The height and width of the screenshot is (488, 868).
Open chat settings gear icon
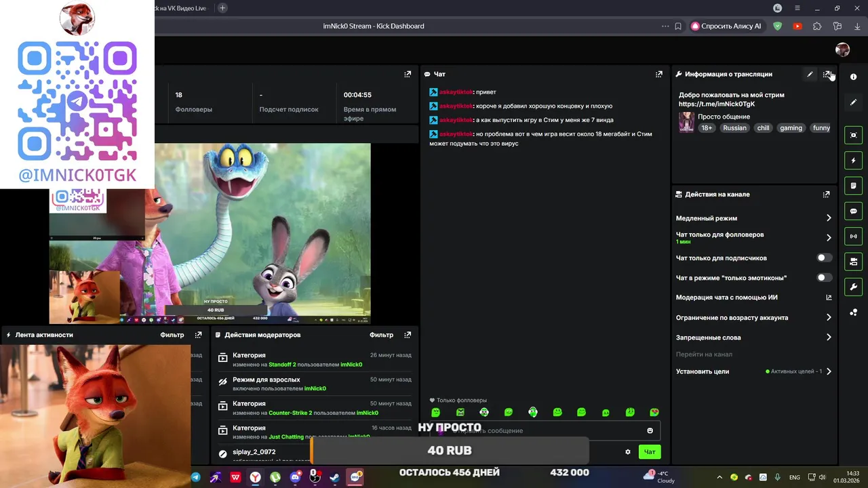(x=628, y=452)
